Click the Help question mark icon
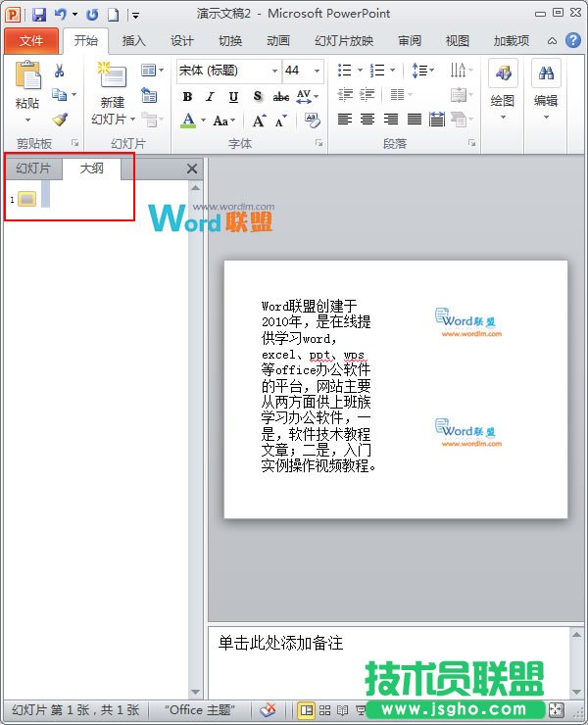The width and height of the screenshot is (588, 725). tap(573, 40)
